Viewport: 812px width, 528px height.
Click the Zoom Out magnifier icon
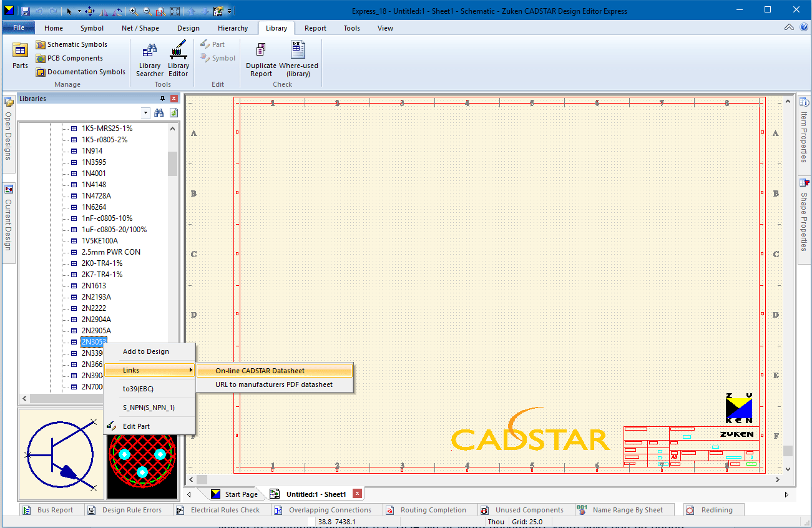pos(147,11)
